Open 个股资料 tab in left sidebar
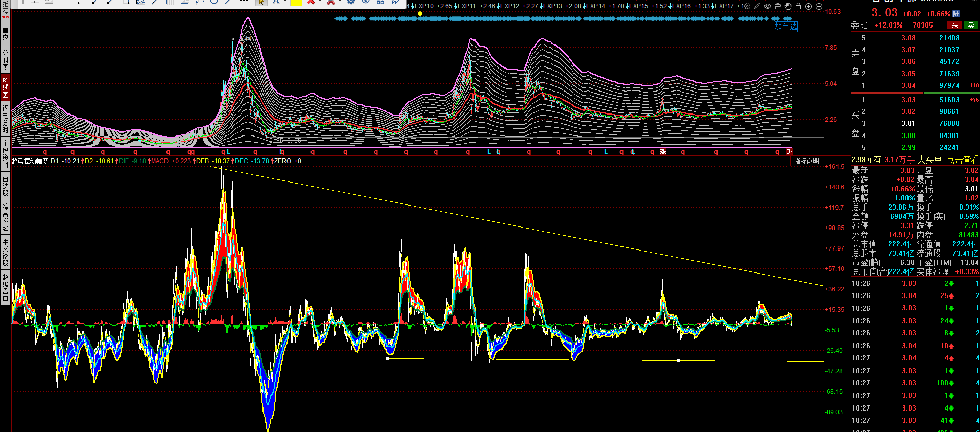This screenshot has width=980, height=432. [5, 154]
